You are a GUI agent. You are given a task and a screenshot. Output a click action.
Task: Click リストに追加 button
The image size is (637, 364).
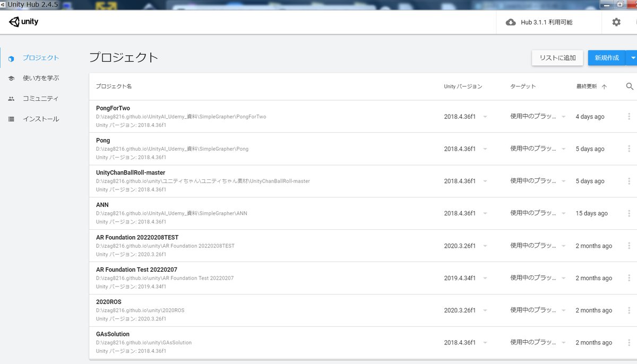[557, 58]
